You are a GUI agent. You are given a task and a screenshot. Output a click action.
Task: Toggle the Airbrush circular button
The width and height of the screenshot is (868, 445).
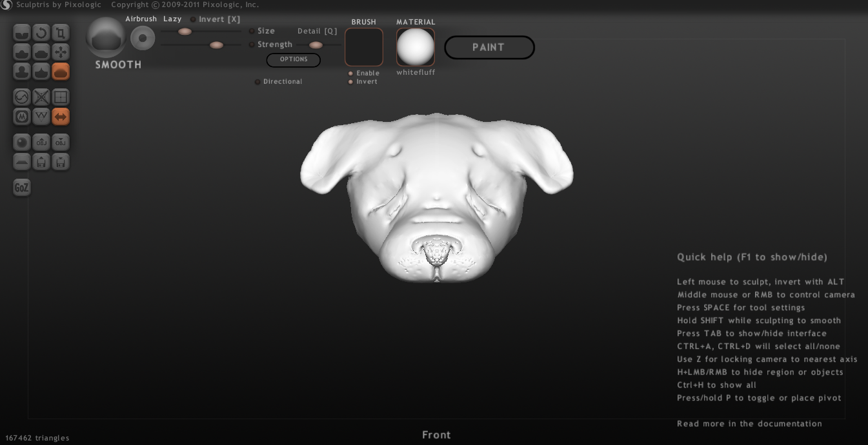coord(143,39)
